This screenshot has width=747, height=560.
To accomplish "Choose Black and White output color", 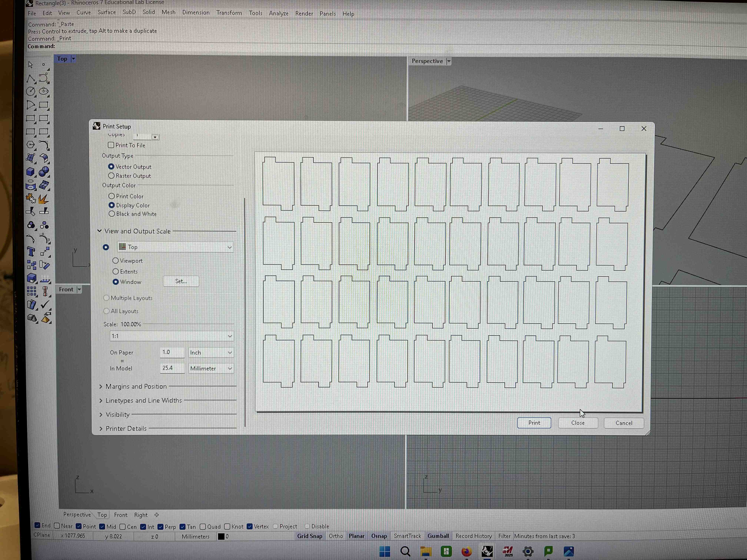I will coord(112,214).
